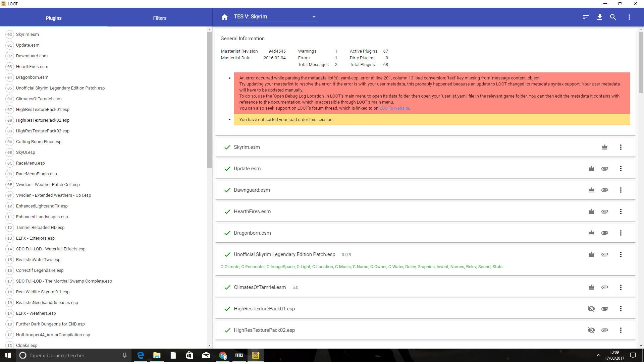Click the crown icon on Skyrim.esm card
The width and height of the screenshot is (644, 362).
pyautogui.click(x=605, y=147)
